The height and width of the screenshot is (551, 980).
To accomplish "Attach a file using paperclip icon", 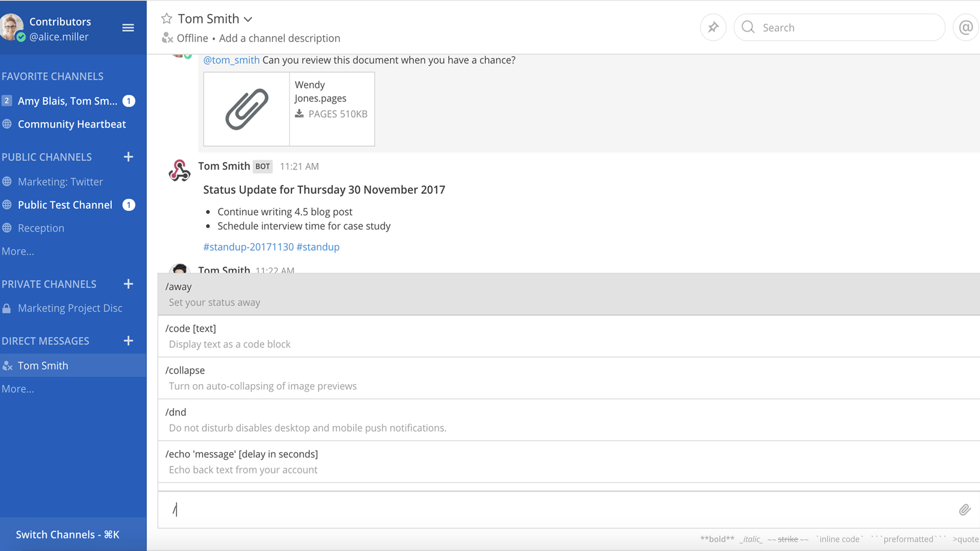I will (x=964, y=510).
